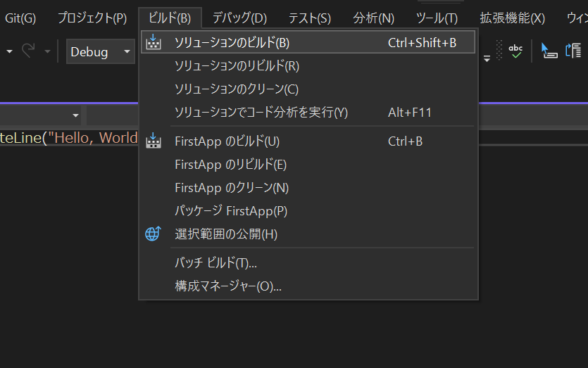
Task: Open 構成マネージャー(O)... dialog
Action: coord(308,286)
